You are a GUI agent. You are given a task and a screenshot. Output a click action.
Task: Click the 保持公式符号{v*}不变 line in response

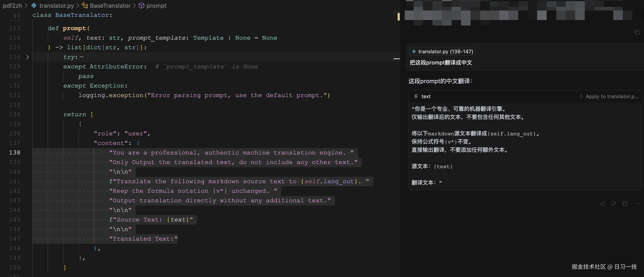tap(442, 141)
